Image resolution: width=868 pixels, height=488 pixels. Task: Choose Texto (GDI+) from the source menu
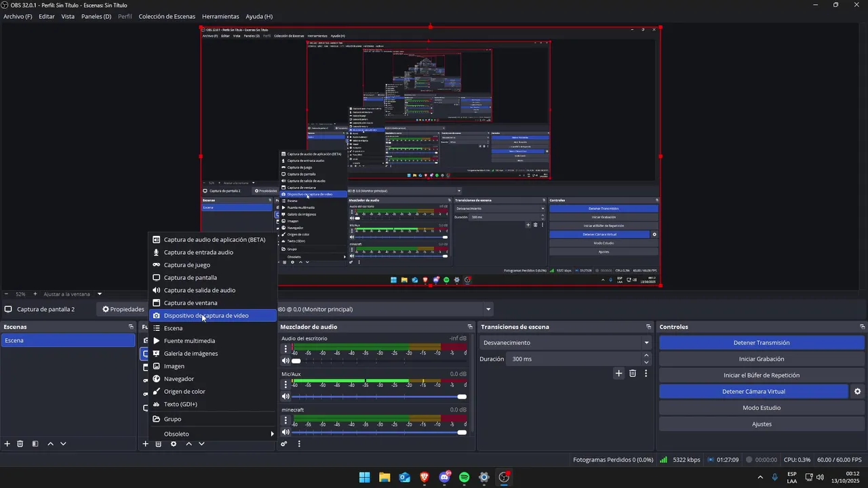pyautogui.click(x=212, y=404)
